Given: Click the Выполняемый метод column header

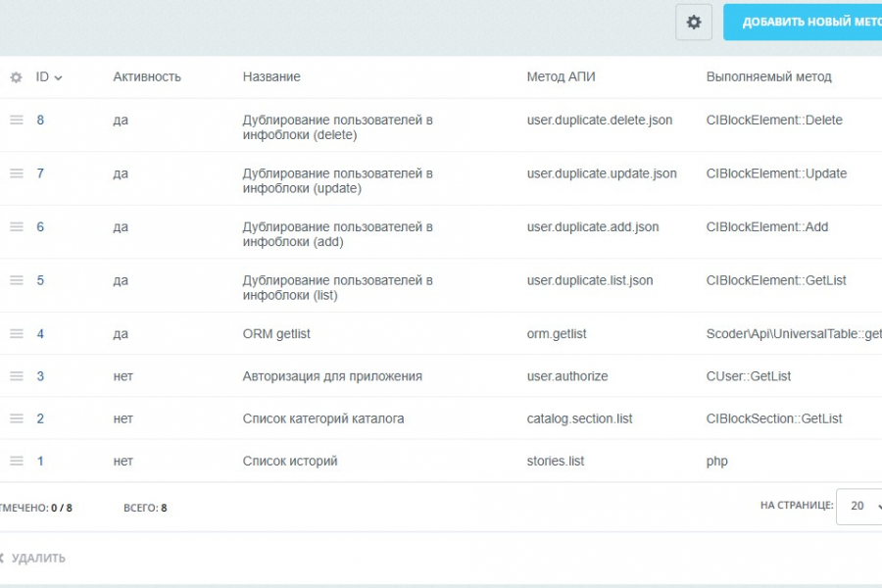Looking at the screenshot, I should click(768, 76).
